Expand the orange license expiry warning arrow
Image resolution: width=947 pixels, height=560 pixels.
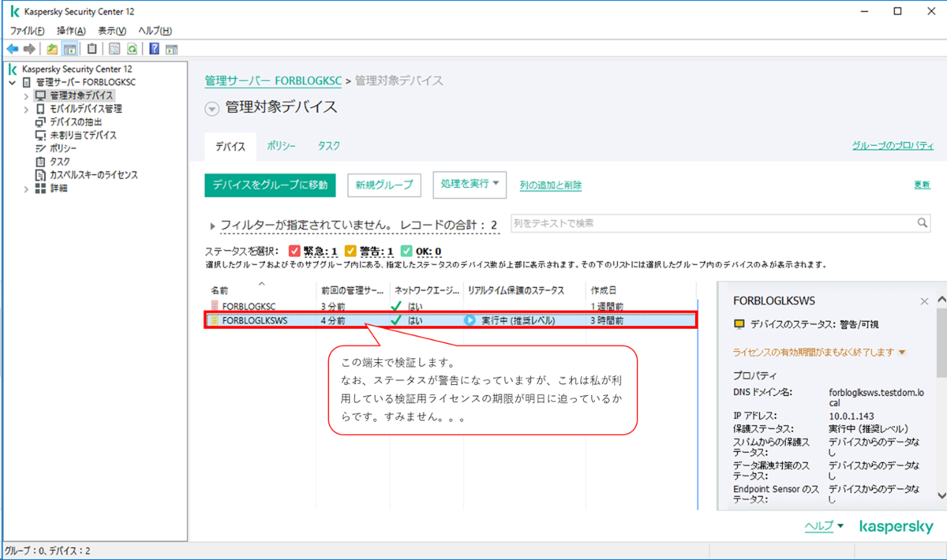point(902,353)
